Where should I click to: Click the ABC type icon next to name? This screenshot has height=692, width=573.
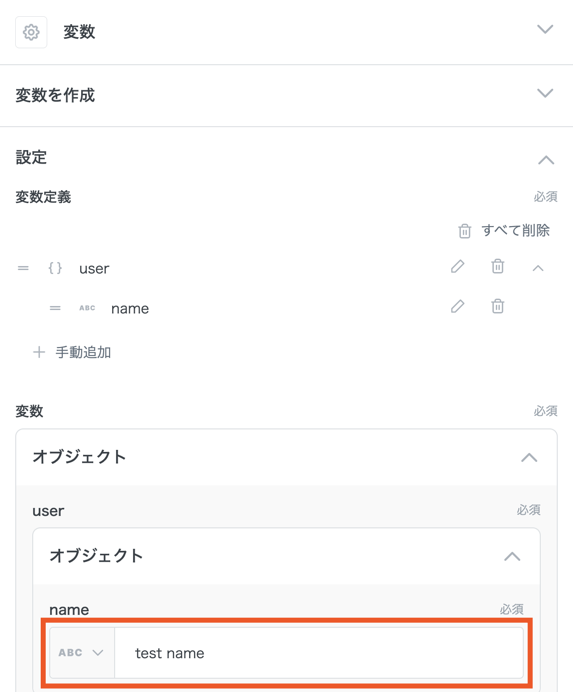point(87,308)
